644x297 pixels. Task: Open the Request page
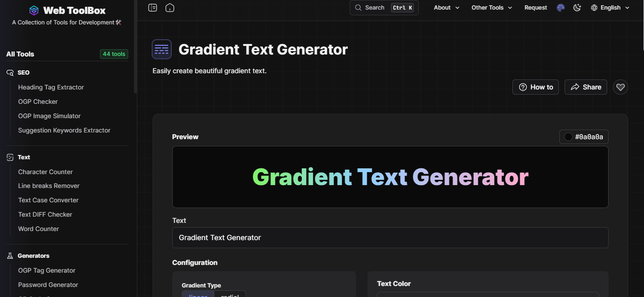(535, 8)
